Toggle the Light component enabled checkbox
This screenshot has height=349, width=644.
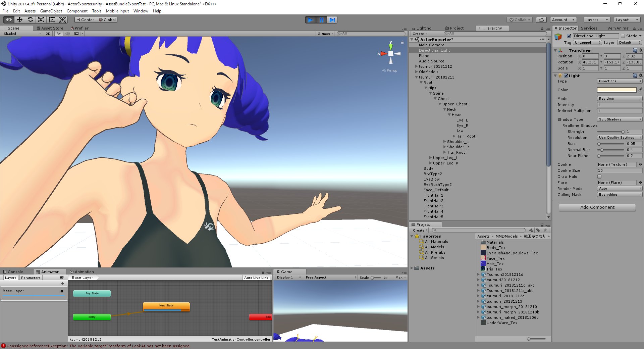[566, 76]
